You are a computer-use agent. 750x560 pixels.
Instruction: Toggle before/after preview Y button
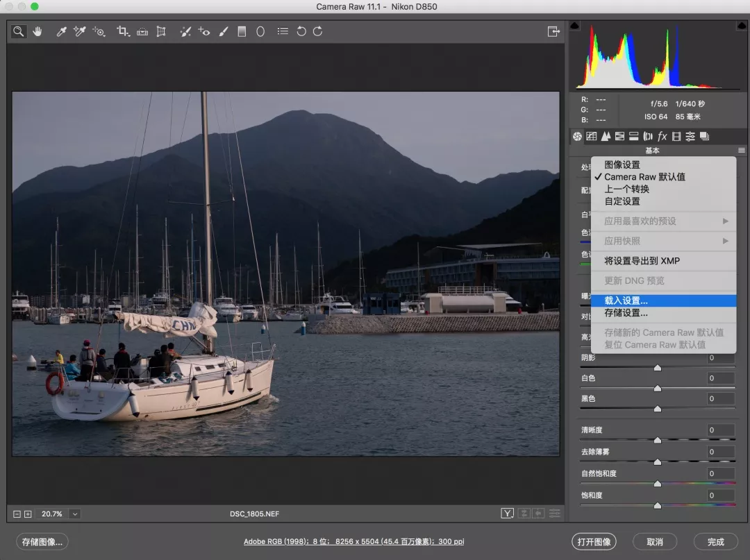click(508, 514)
